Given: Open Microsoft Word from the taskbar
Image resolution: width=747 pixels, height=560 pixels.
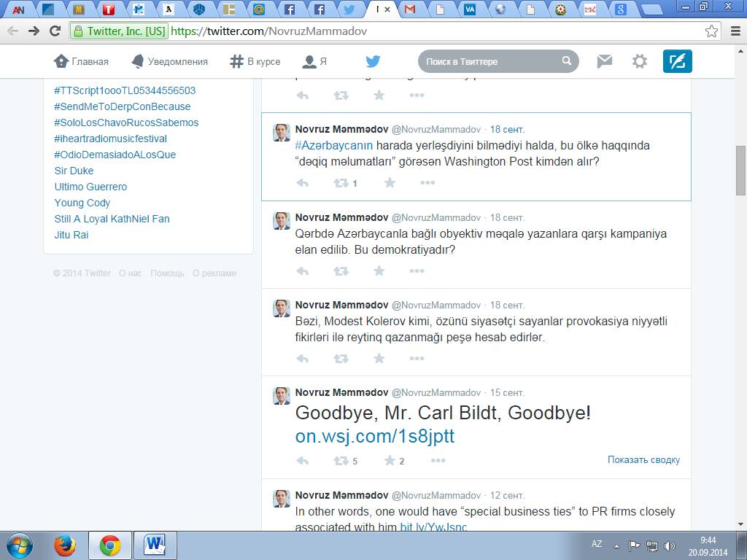Looking at the screenshot, I should pyautogui.click(x=155, y=545).
